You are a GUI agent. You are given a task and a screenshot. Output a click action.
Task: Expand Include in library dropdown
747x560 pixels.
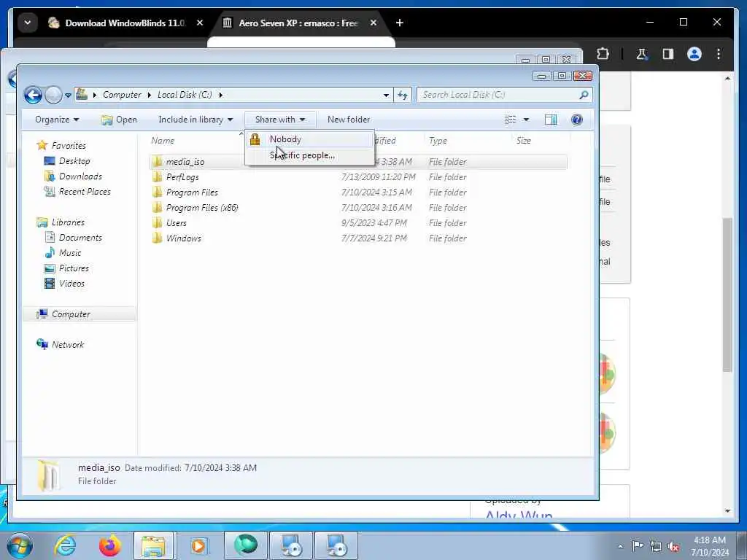196,120
